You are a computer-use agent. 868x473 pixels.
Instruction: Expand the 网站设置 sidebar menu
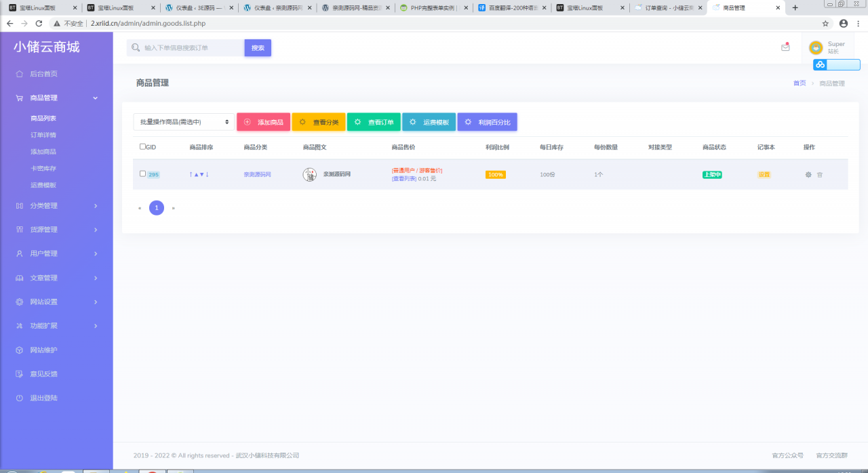point(56,302)
